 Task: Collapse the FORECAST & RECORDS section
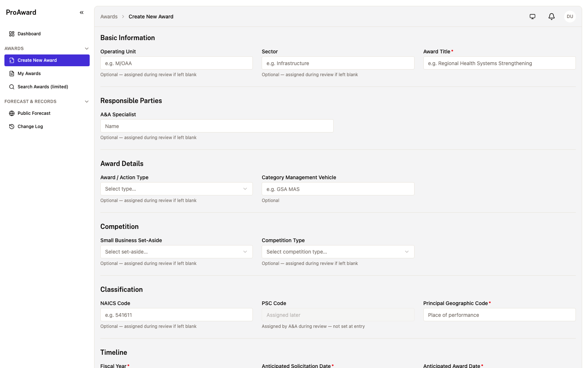pyautogui.click(x=87, y=102)
